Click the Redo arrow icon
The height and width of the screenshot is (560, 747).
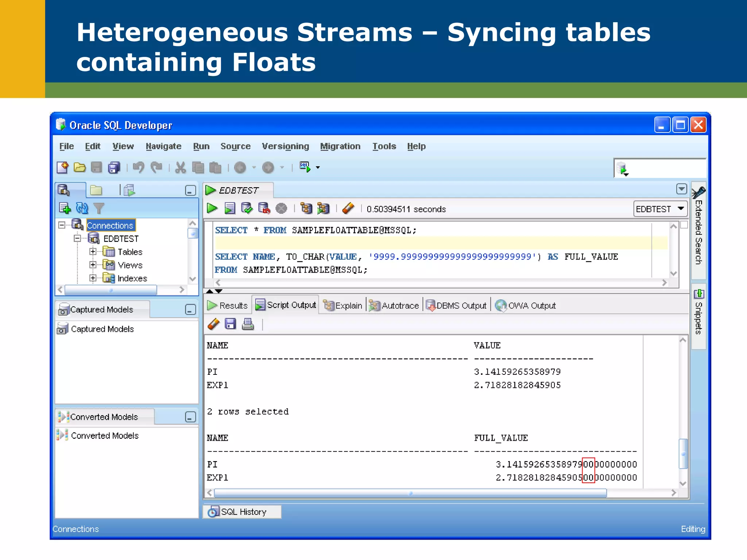[156, 167]
